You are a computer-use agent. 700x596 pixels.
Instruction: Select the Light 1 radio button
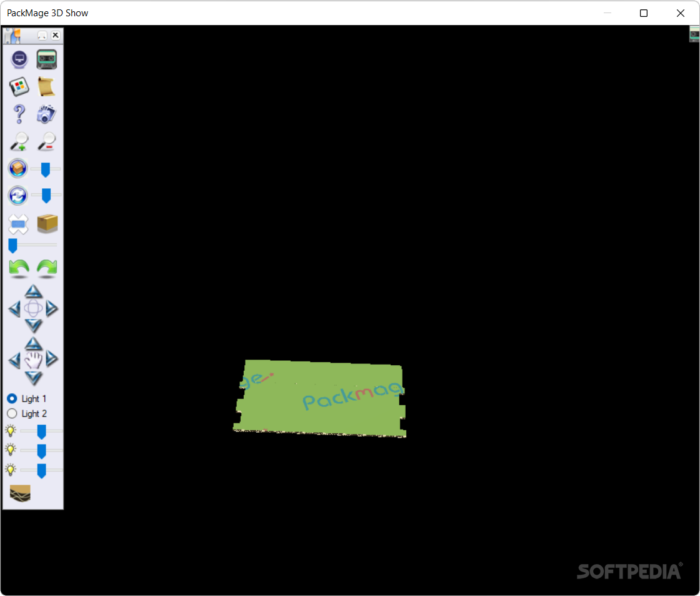point(12,398)
